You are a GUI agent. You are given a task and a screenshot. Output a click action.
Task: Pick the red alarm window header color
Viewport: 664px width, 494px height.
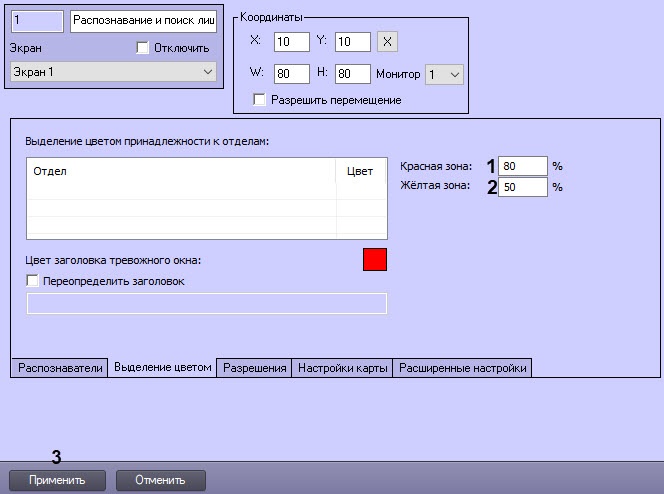click(x=374, y=260)
